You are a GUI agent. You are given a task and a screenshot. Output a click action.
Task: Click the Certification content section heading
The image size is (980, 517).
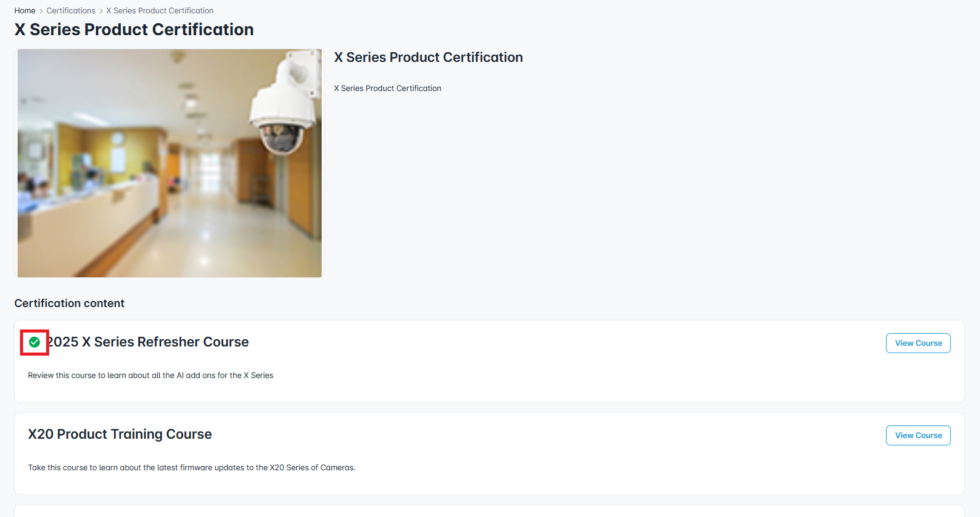[x=69, y=303]
